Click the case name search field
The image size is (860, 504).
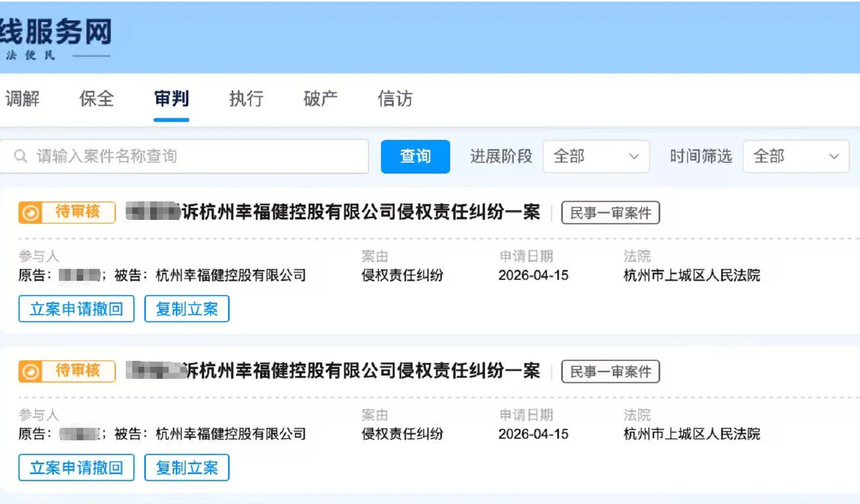[x=184, y=156]
